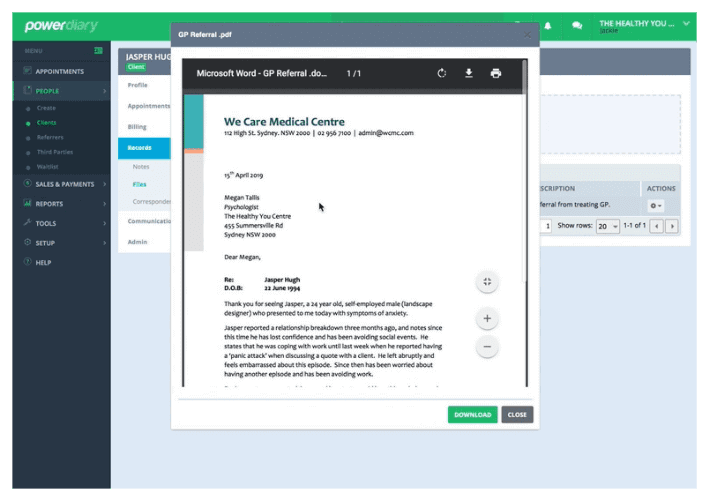
Task: Collapse the menu sidebar icon
Action: click(x=98, y=51)
